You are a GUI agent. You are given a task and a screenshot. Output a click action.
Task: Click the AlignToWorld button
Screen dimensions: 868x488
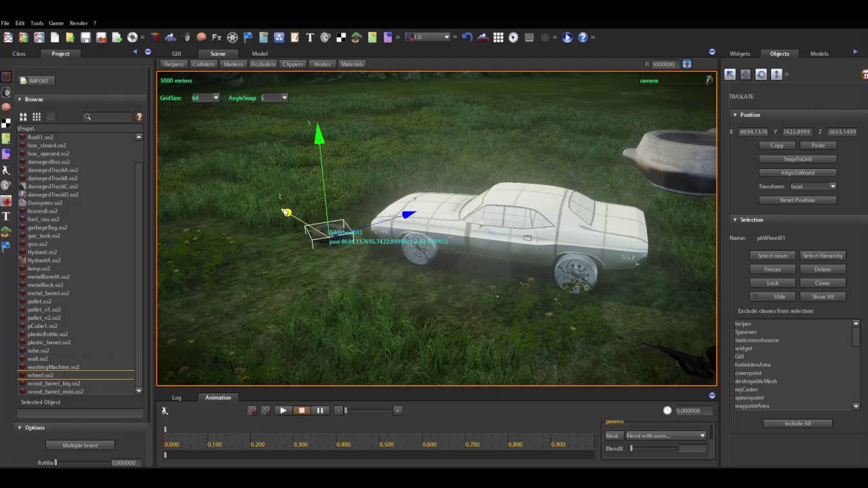pyautogui.click(x=797, y=173)
